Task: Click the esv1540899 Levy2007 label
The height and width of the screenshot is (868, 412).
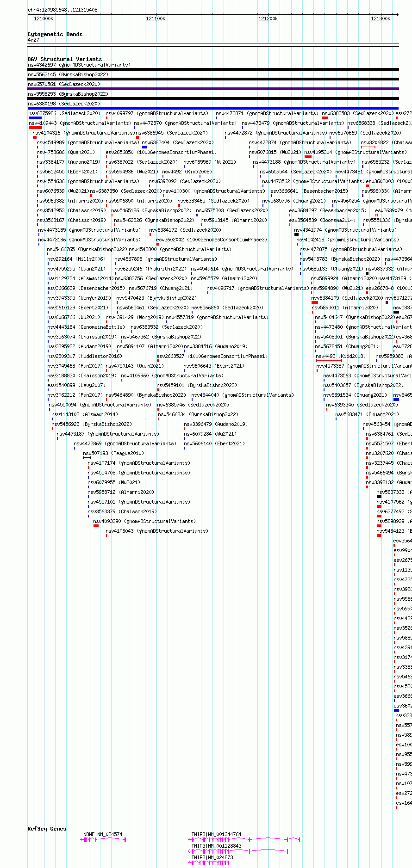Action: pyautogui.click(x=76, y=385)
